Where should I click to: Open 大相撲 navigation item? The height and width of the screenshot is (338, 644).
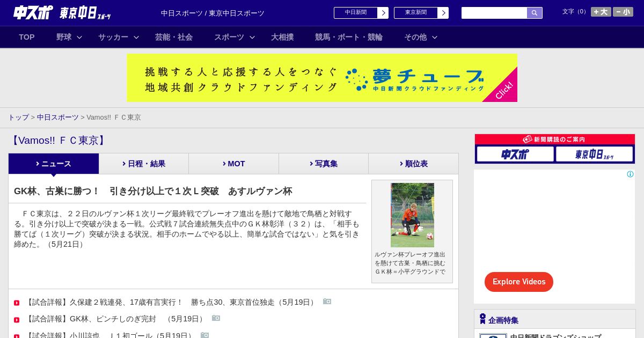pos(282,37)
